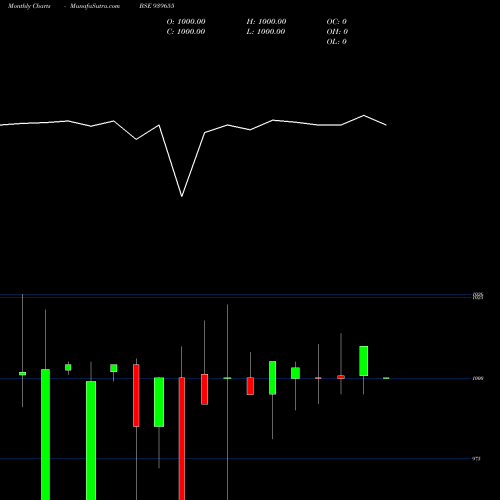Image resolution: width=500 pixels, height=500 pixels.
Task: Click the 'O: 1000.00' open value
Action: pyautogui.click(x=186, y=22)
